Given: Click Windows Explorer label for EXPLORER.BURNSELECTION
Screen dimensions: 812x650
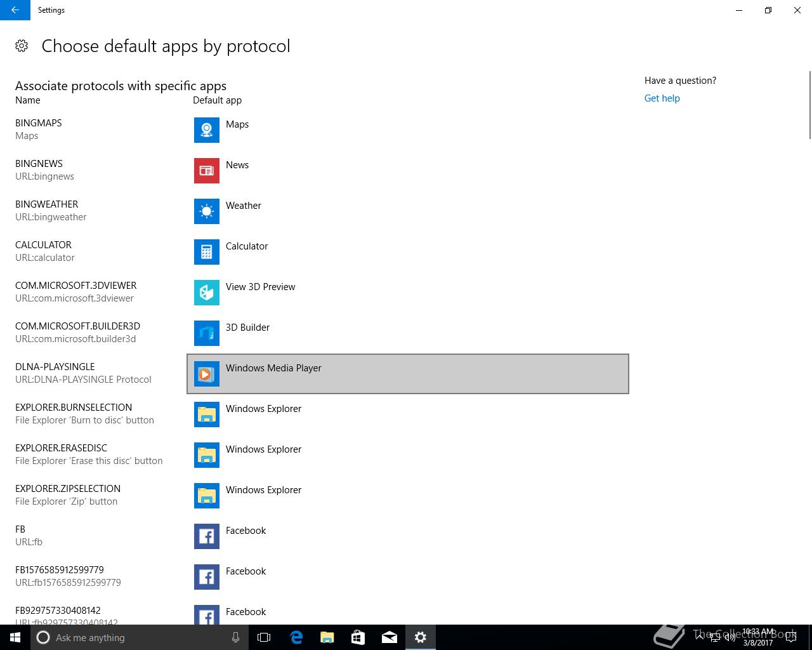Looking at the screenshot, I should click(x=263, y=409).
